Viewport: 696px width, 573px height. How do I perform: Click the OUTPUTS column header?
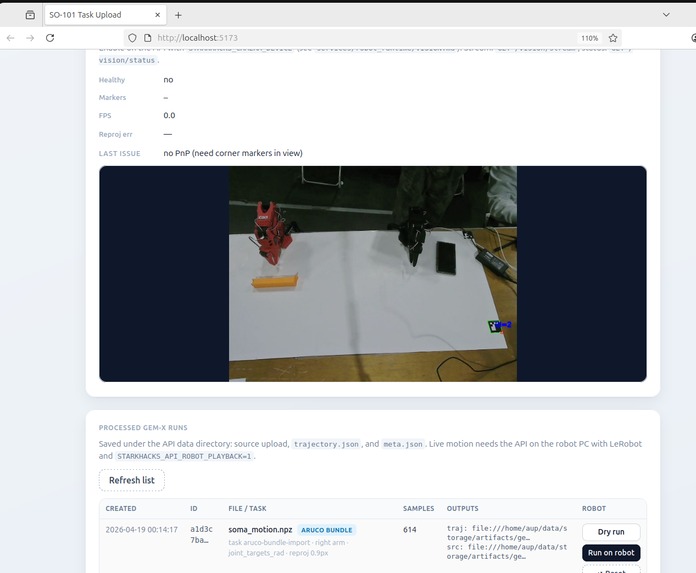[x=463, y=509]
